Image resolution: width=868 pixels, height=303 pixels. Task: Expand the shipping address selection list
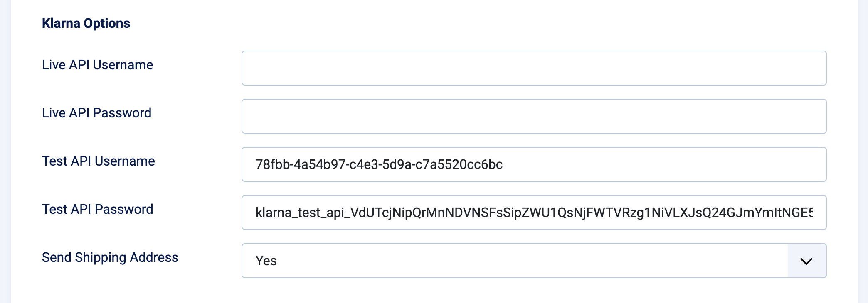(806, 261)
